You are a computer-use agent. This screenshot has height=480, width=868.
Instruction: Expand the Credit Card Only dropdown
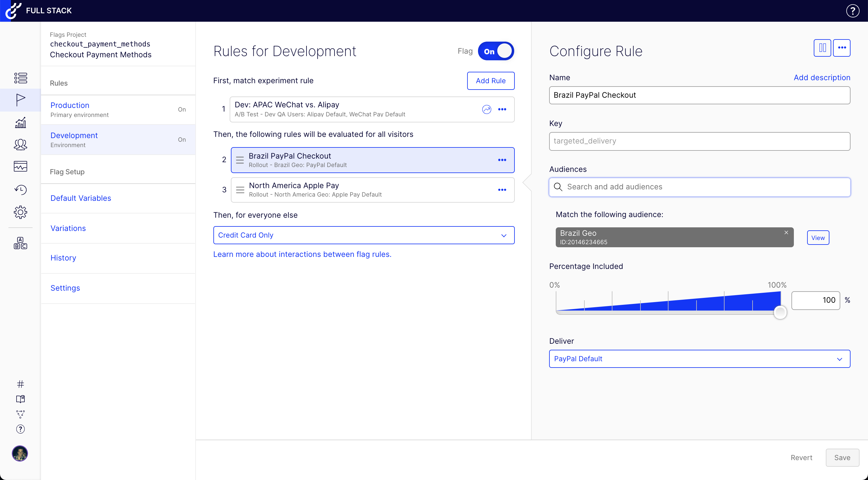(x=363, y=235)
